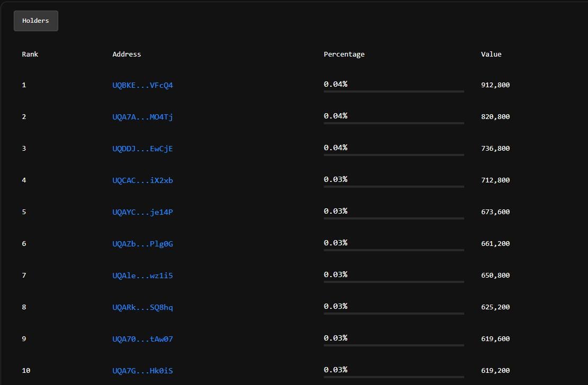Click the rank 4 percentage 0.03% text
The width and height of the screenshot is (588, 385).
click(336, 179)
